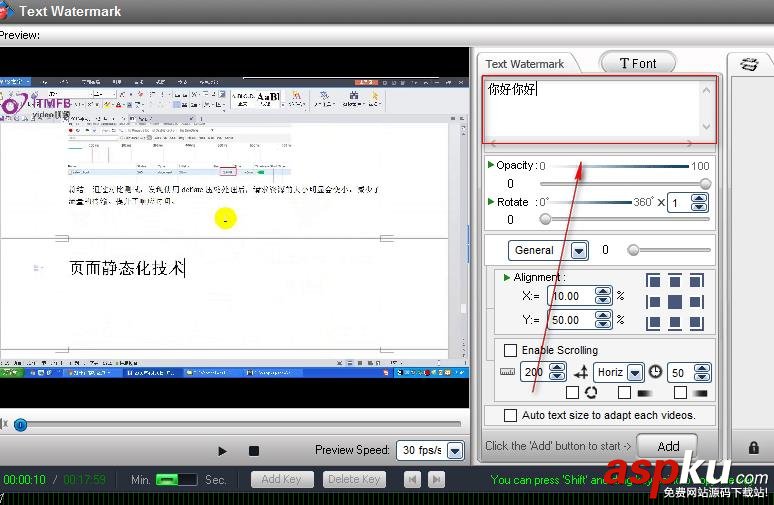Switch to the Text Watermark tab

tap(525, 64)
